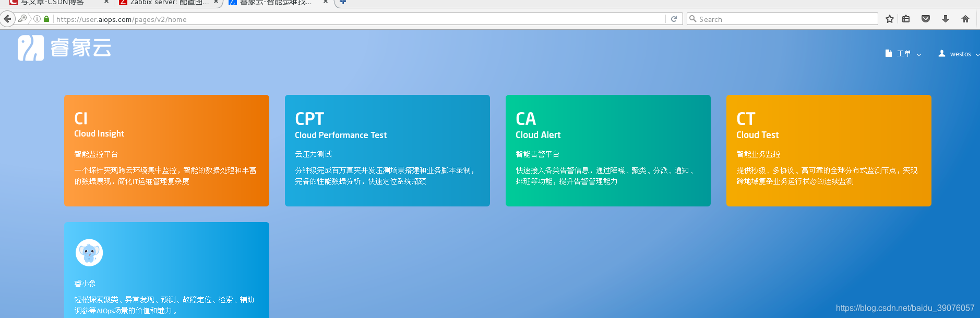980x318 pixels.
Task: Open the 睿小象 AIOps card
Action: point(166,270)
